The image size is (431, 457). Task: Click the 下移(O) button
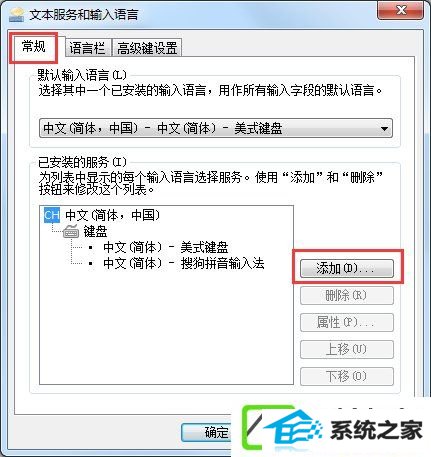pyautogui.click(x=347, y=376)
